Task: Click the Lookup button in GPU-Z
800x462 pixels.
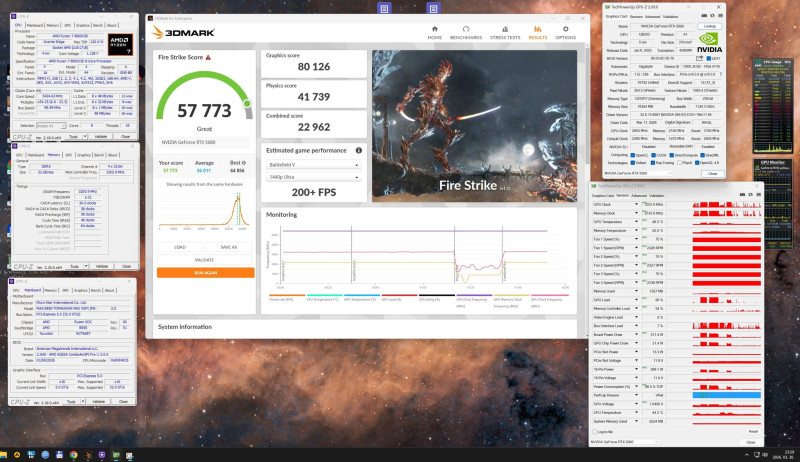Action: [x=710, y=26]
